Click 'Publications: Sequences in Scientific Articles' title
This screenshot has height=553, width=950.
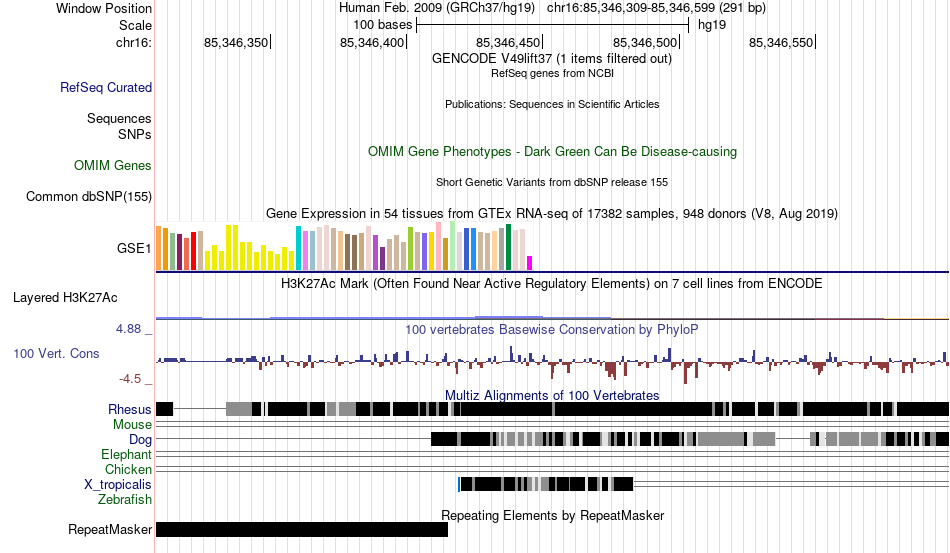pos(552,104)
